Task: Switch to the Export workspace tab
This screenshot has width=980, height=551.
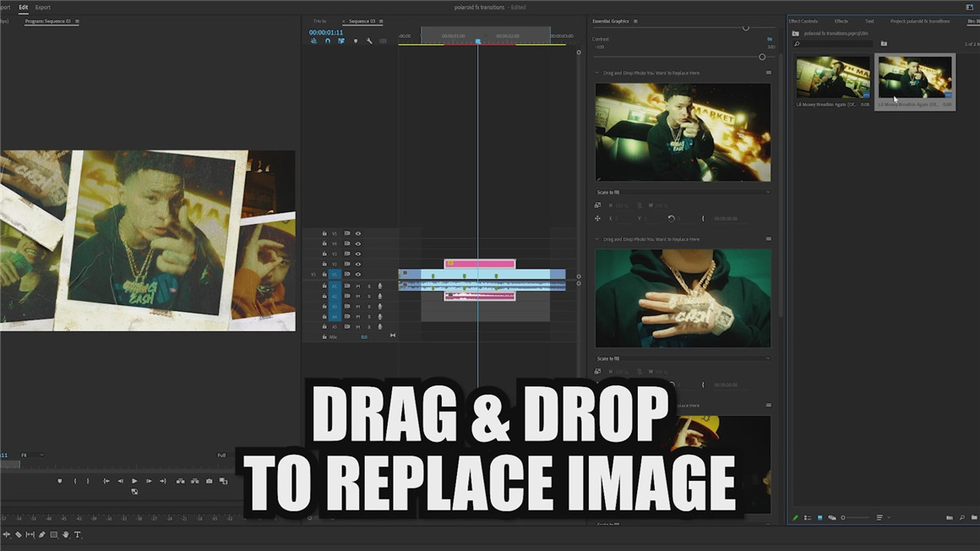Action: tap(43, 8)
